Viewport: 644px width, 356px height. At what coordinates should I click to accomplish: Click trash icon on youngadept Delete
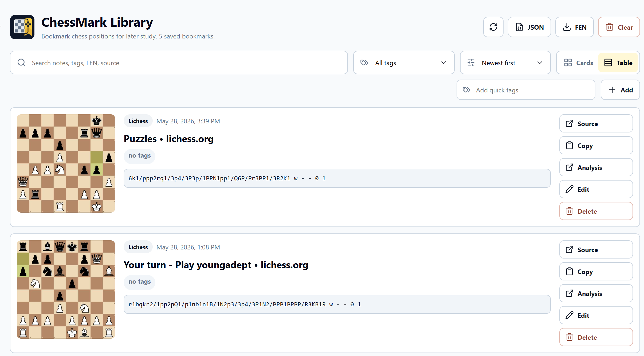pos(570,337)
